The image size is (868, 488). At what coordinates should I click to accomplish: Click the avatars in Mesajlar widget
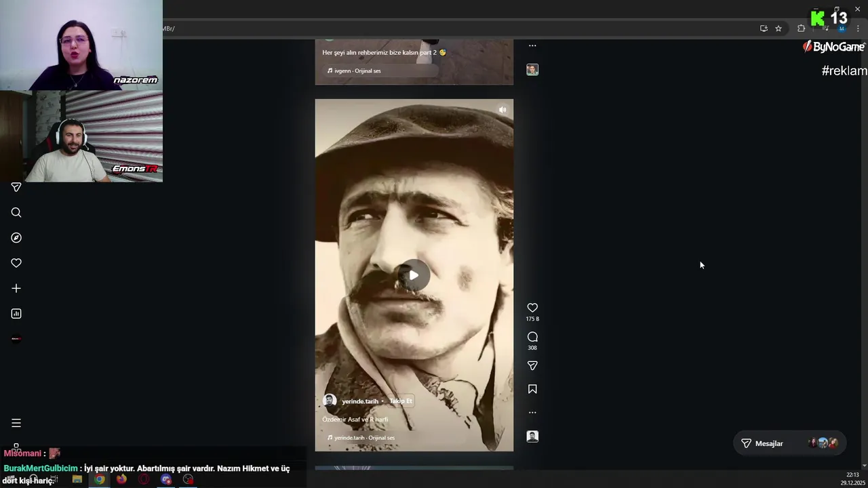[823, 443]
